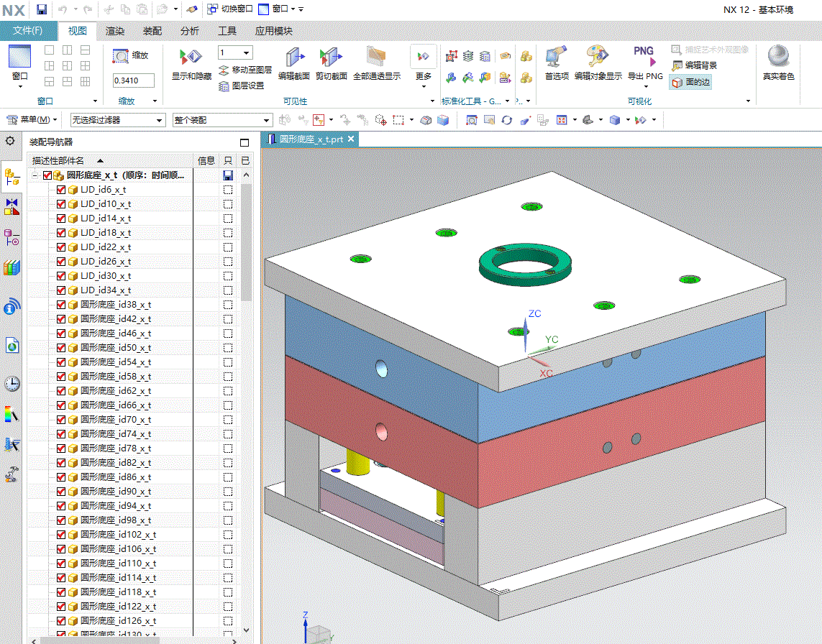822x644 pixels.
Task: Toggle root assembly 圆形底座_x_t checkbox
Action: 47,175
